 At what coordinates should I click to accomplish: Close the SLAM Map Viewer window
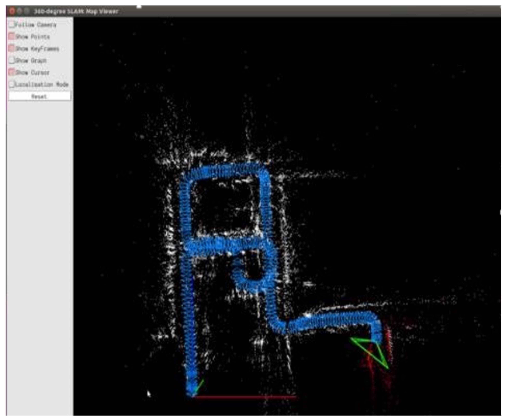point(12,11)
